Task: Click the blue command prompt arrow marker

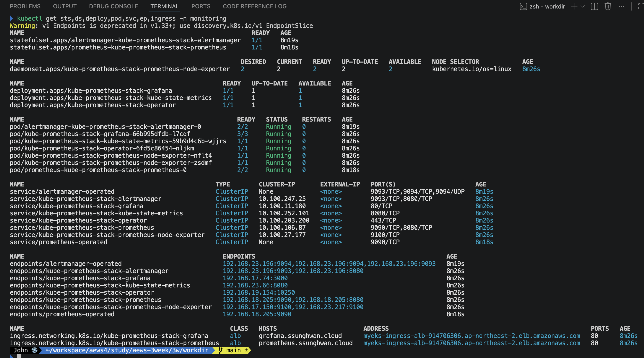Action: 11,19
